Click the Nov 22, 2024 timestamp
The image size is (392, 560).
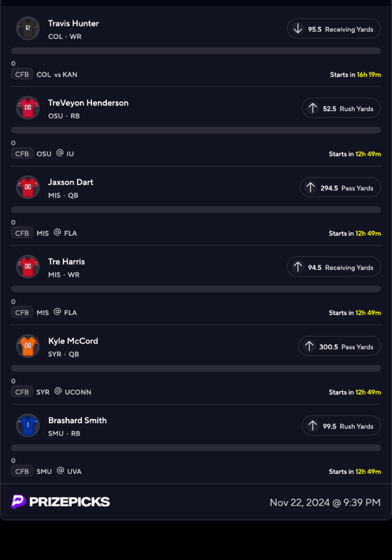(x=325, y=502)
